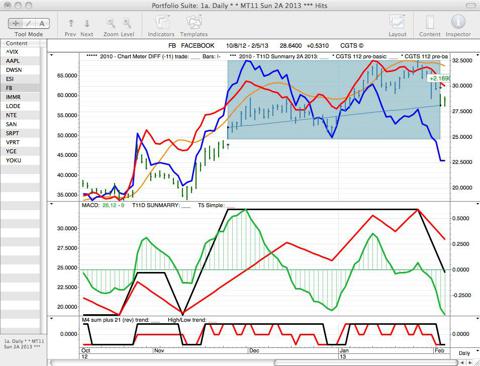
Task: Select LODE in the Content list
Action: (x=21, y=106)
